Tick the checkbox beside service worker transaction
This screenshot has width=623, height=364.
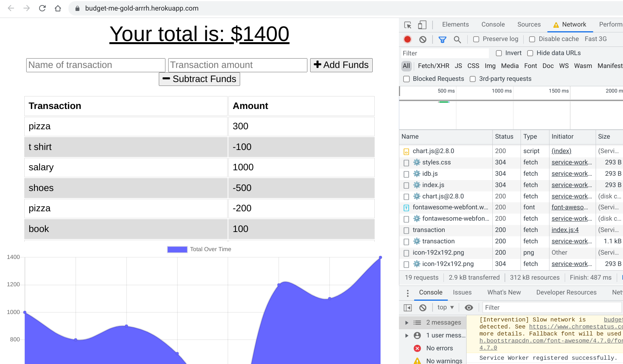pos(406,242)
